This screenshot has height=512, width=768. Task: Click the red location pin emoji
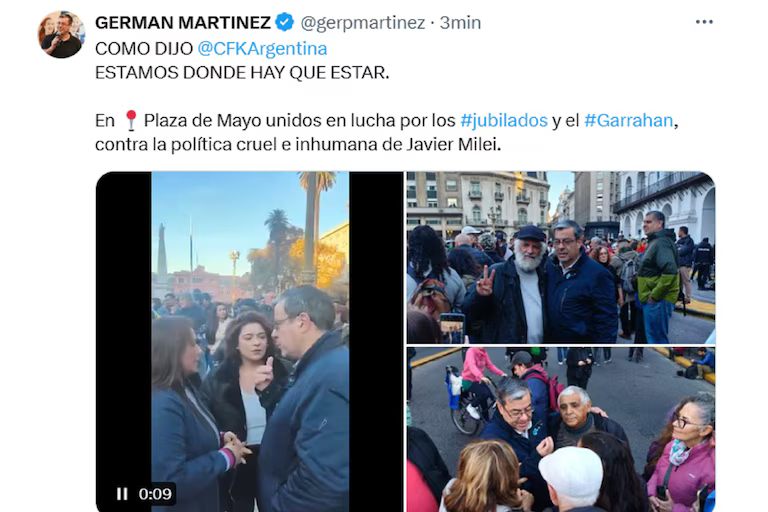pyautogui.click(x=130, y=120)
